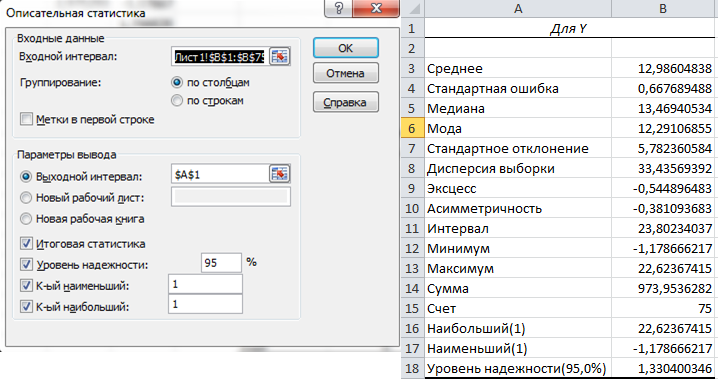Click the count value 75
Screen dimensions: 718x379
pyautogui.click(x=664, y=309)
